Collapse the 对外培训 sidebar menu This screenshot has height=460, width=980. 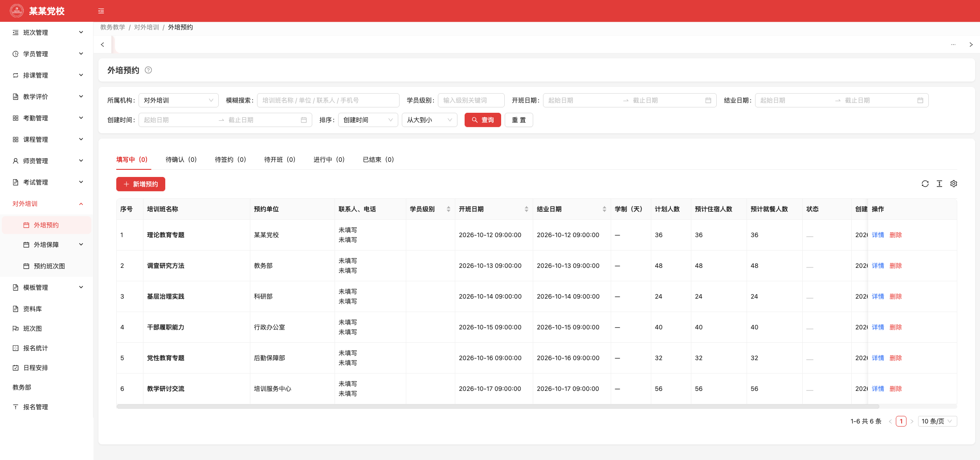pos(47,204)
